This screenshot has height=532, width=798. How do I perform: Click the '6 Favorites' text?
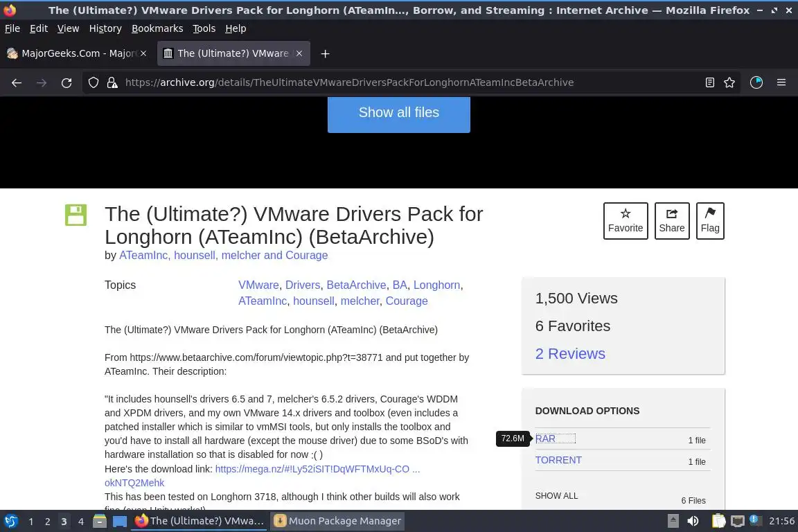[573, 326]
